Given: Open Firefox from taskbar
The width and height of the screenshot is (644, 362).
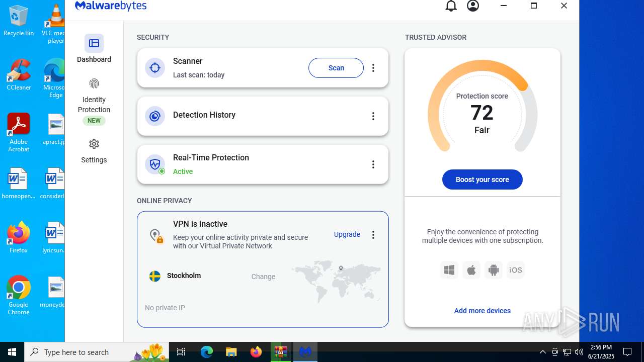Looking at the screenshot, I should [x=256, y=352].
